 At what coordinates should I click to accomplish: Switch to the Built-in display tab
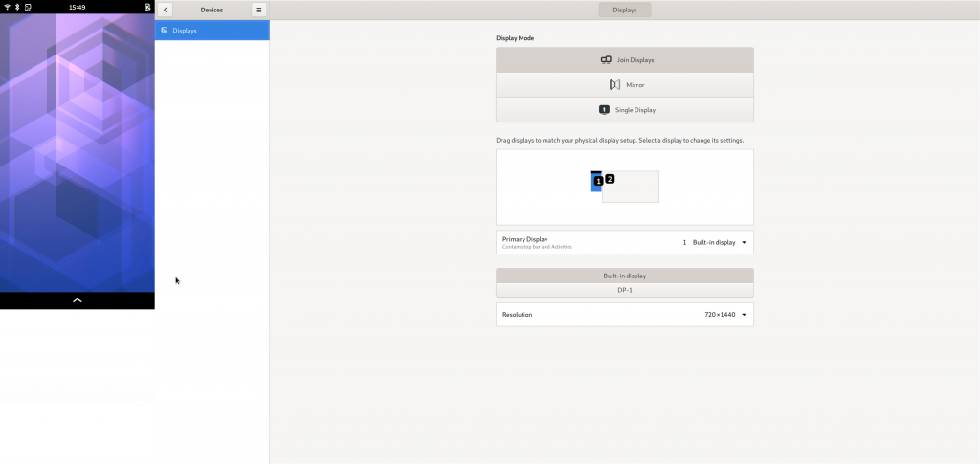point(624,276)
